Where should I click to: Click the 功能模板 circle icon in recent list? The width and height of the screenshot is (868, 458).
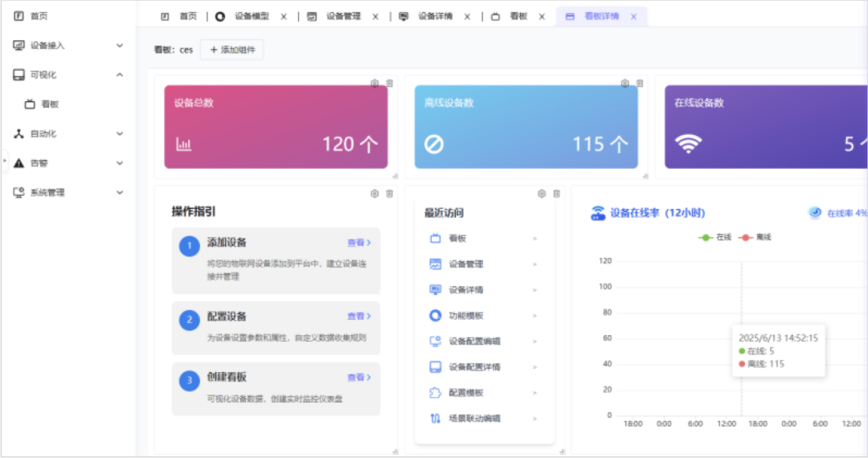point(435,316)
